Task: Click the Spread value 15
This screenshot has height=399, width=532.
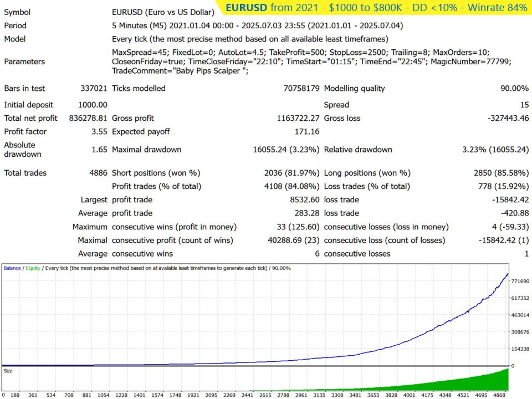Action: [525, 105]
